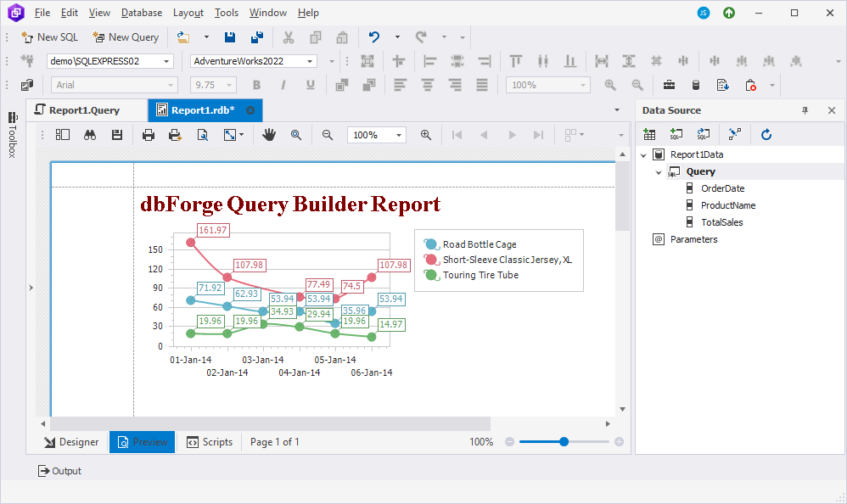Image resolution: width=847 pixels, height=504 pixels.
Task: Toggle left text alignment
Action: (401, 85)
